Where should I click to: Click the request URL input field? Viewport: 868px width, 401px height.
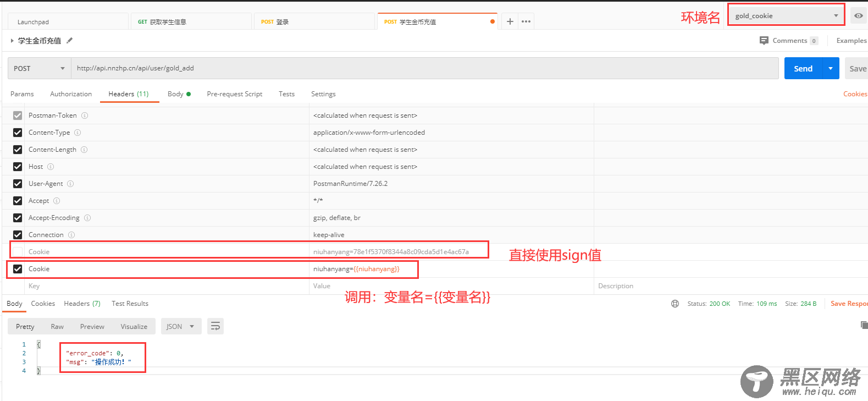[425, 68]
